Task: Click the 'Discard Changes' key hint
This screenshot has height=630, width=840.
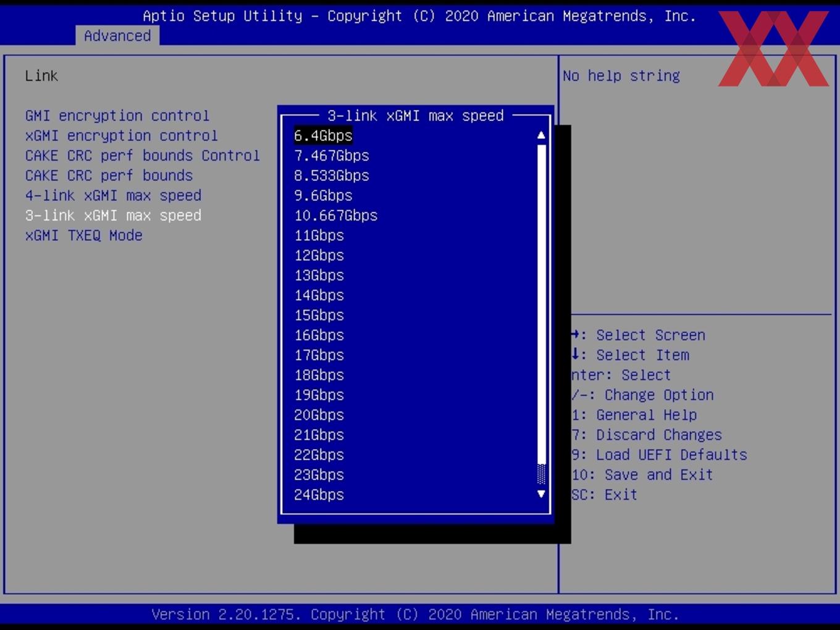Action: pyautogui.click(x=647, y=435)
